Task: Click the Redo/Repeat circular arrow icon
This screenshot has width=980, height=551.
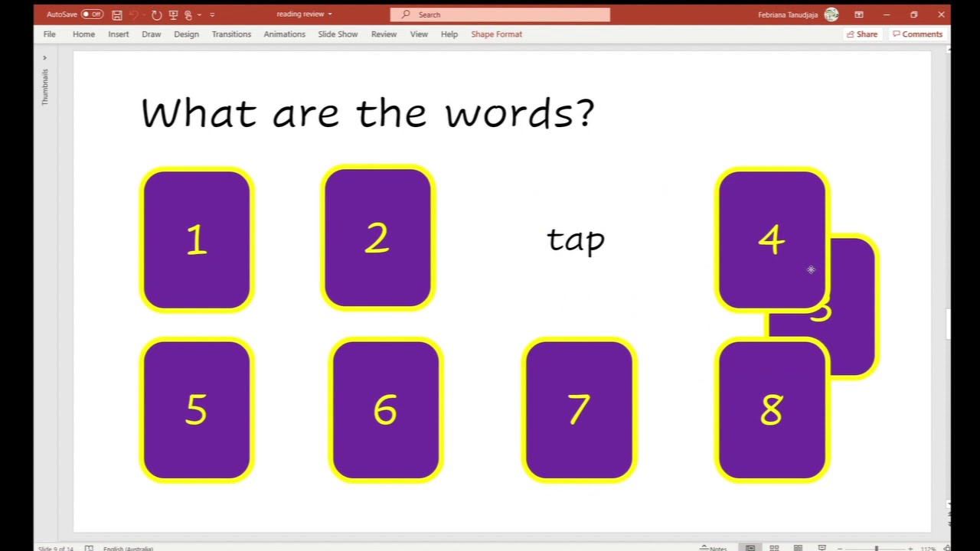Action: tap(156, 15)
